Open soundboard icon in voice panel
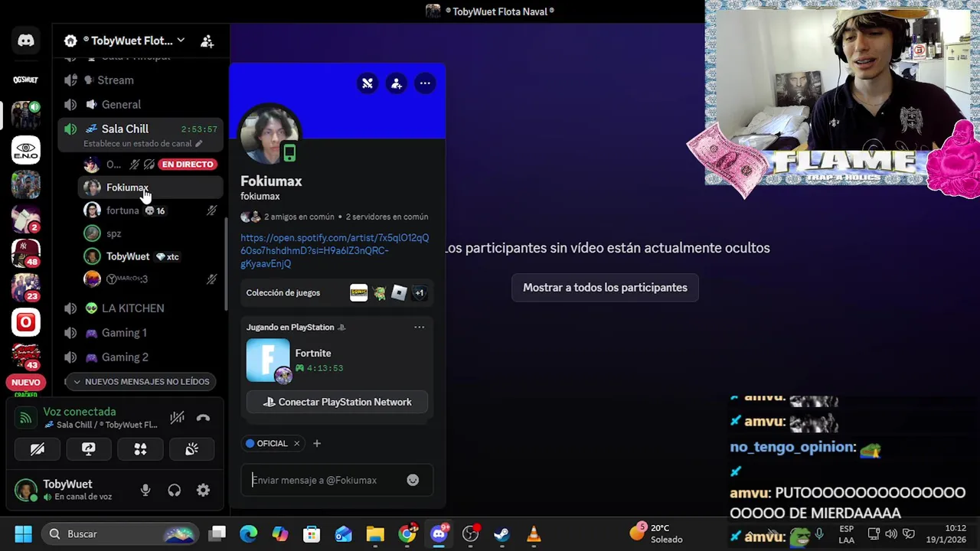The image size is (980, 551). [191, 449]
